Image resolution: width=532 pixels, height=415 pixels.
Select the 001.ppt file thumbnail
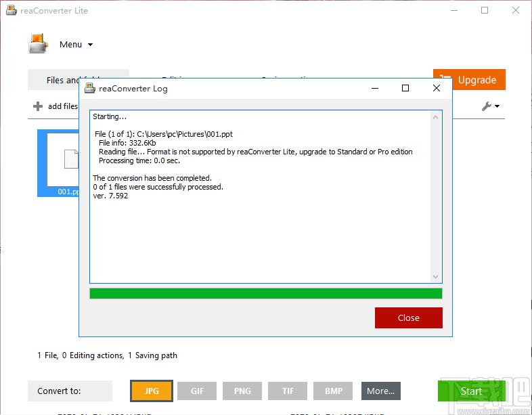tap(58, 163)
